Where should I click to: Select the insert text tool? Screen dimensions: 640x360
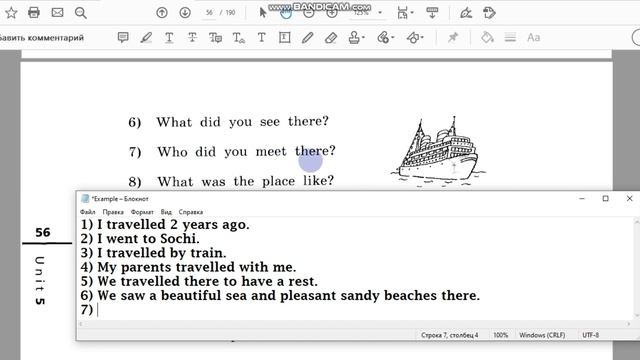(x=239, y=38)
